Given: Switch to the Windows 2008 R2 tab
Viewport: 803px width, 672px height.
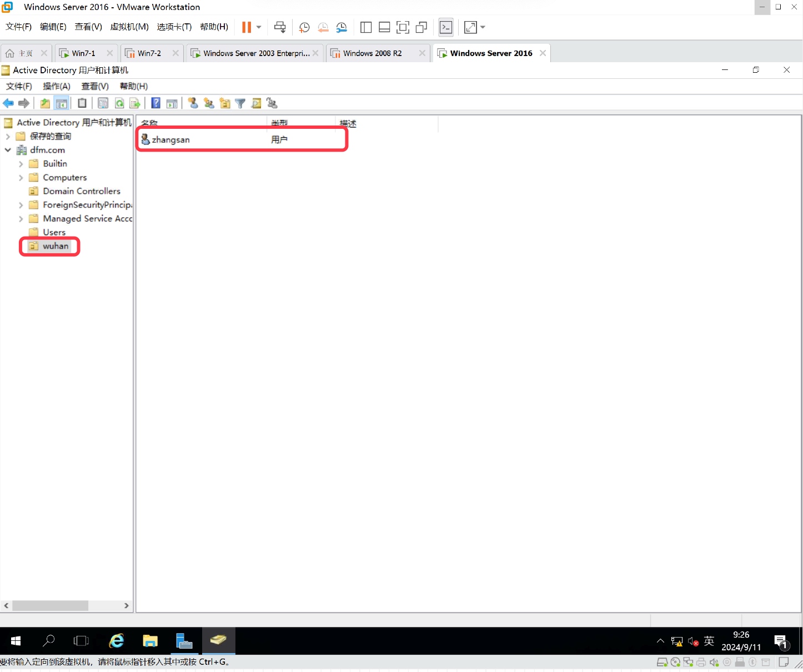Looking at the screenshot, I should [x=372, y=53].
